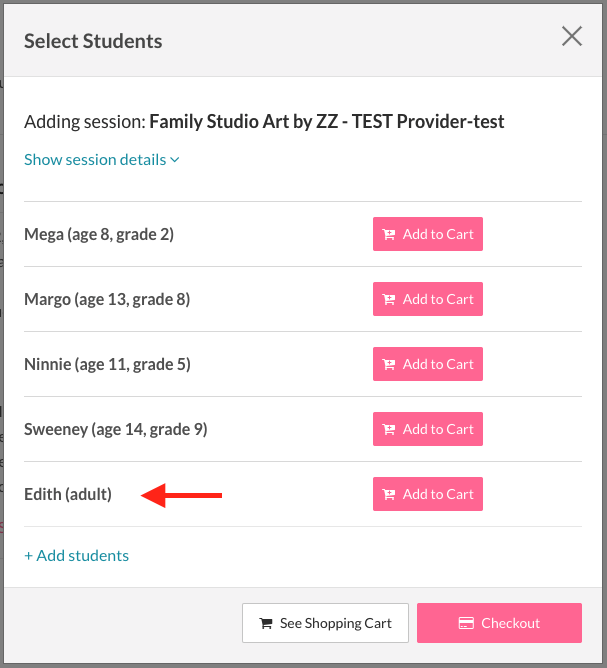This screenshot has width=607, height=668.
Task: Select the Mega (age 8, grade 2) name
Action: click(99, 235)
